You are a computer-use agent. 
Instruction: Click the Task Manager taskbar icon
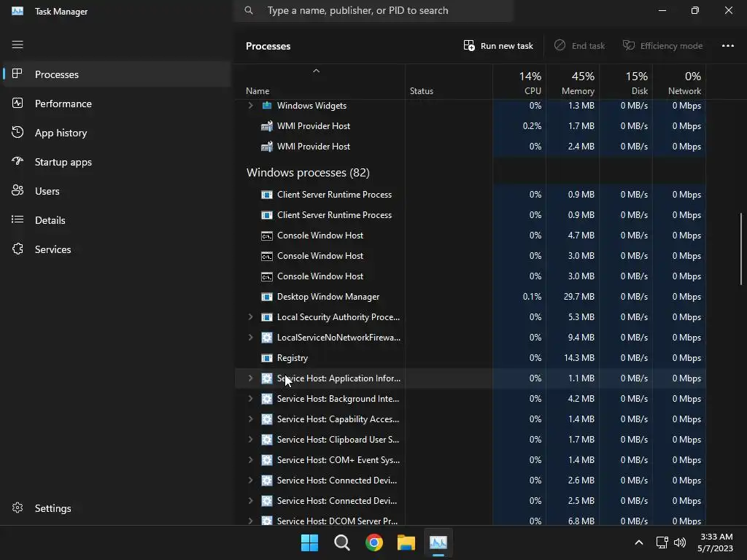pyautogui.click(x=438, y=542)
